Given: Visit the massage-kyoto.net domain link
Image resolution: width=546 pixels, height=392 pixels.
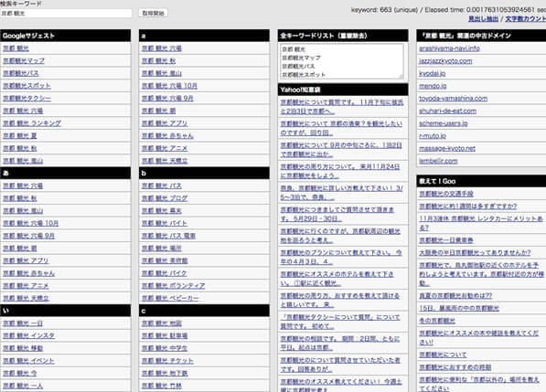Looking at the screenshot, I should (447, 148).
